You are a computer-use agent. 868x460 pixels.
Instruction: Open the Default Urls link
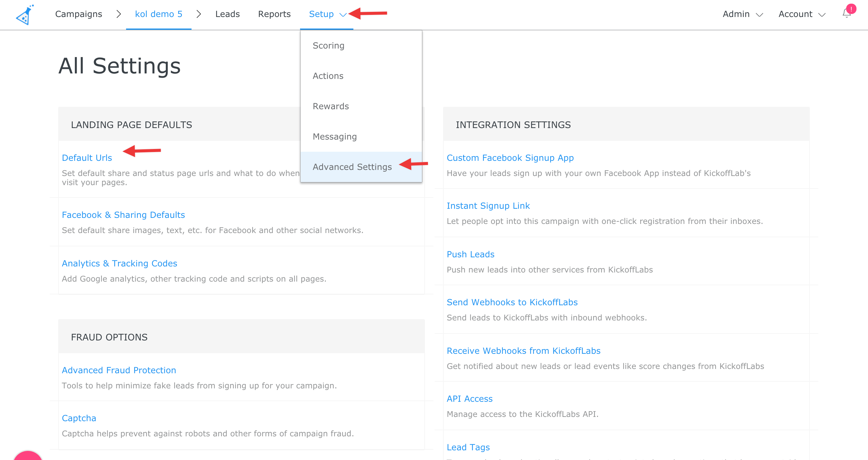(87, 158)
